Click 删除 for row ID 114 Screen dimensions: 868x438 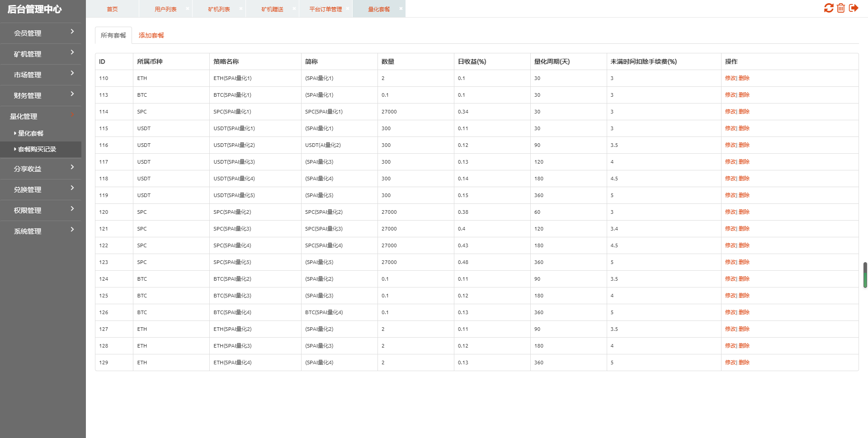(744, 112)
